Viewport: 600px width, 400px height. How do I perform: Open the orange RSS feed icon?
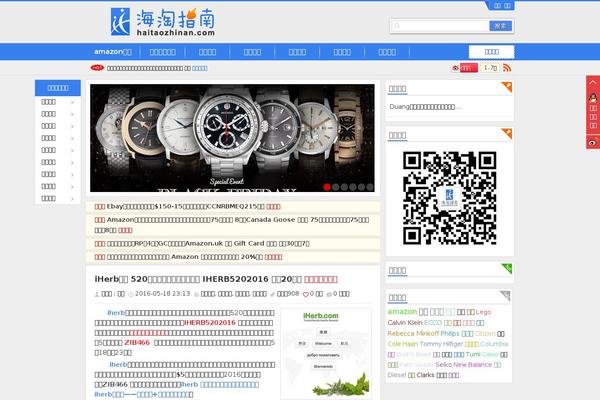click(507, 68)
